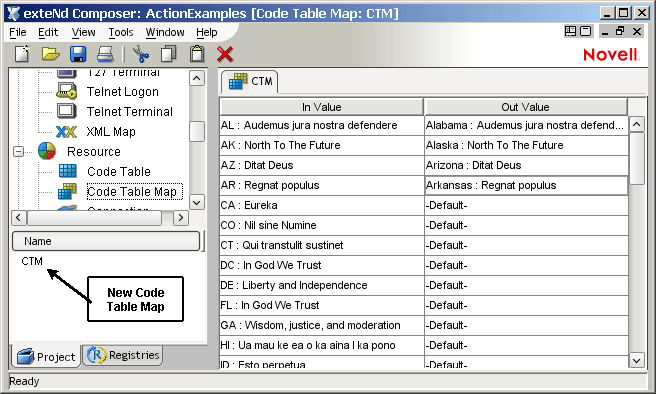
Task: Click the table vertical scrollbar thumb
Action: point(637,158)
